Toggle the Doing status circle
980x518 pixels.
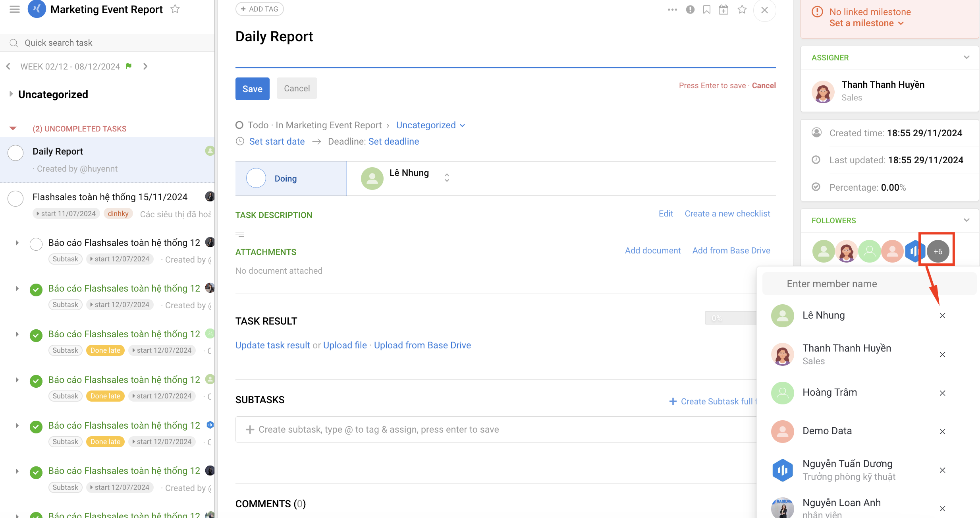pos(256,178)
